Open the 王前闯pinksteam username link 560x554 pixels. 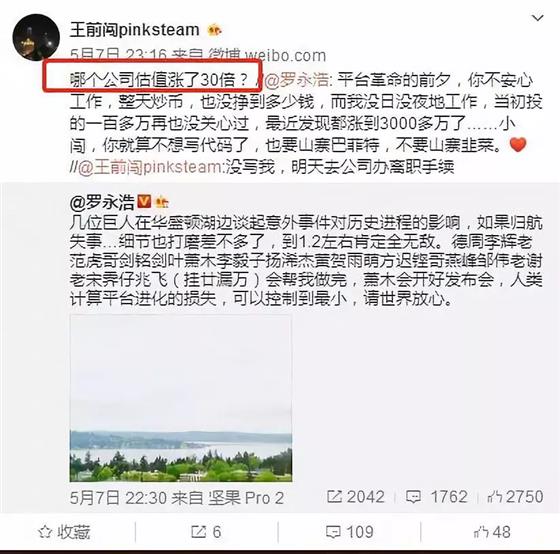[135, 30]
